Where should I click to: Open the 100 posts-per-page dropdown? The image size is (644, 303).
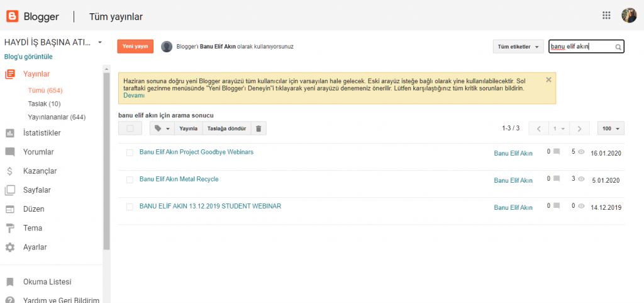pyautogui.click(x=610, y=129)
